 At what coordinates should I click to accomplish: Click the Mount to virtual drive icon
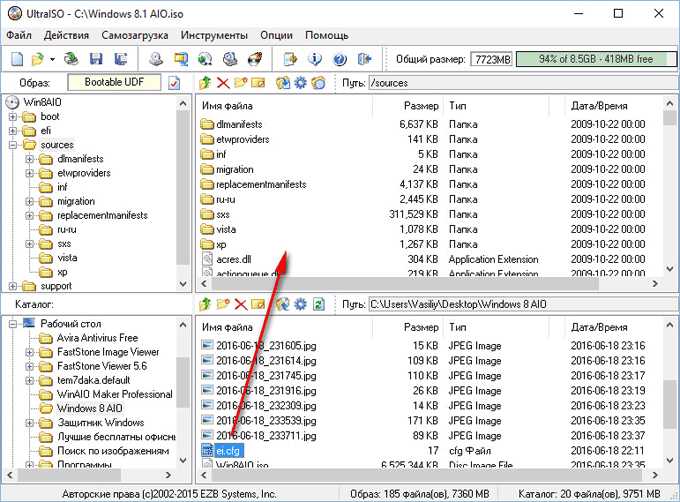click(230, 59)
